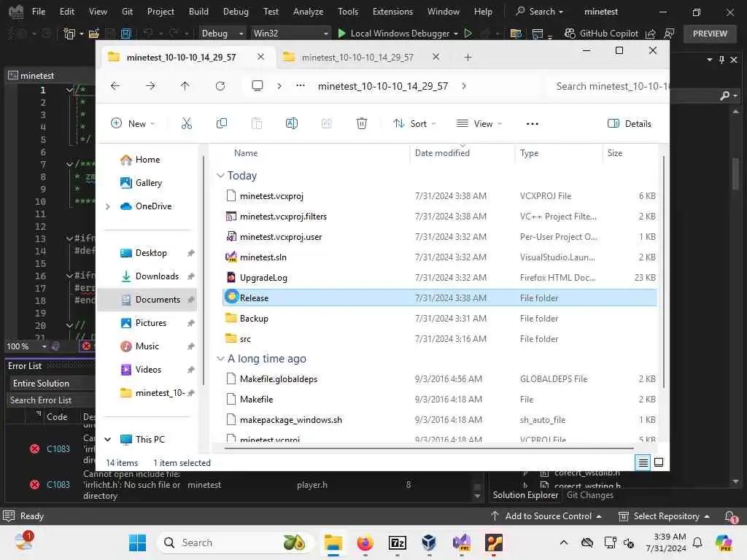The width and height of the screenshot is (747, 560).
Task: Open the Debug configuration dropdown
Action: 222,34
